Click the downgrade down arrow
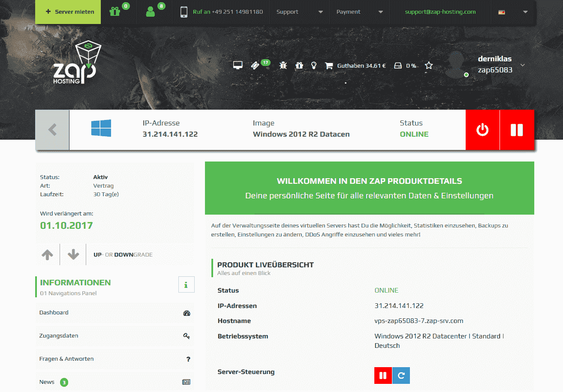The image size is (563, 392). pos(73,254)
